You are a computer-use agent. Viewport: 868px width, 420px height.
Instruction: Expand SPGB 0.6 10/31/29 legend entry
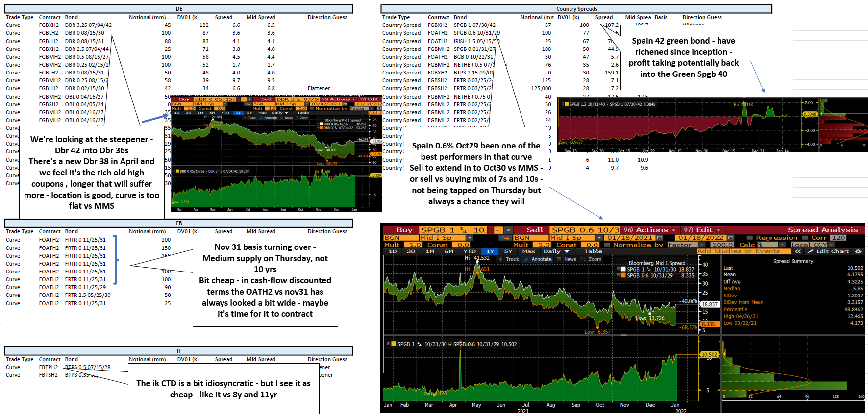pos(618,275)
